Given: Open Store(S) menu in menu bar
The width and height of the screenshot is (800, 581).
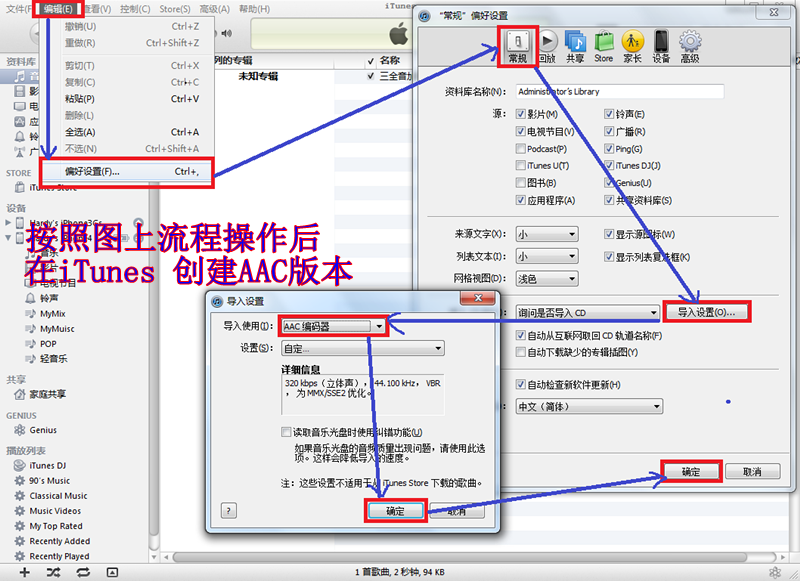Looking at the screenshot, I should (174, 9).
